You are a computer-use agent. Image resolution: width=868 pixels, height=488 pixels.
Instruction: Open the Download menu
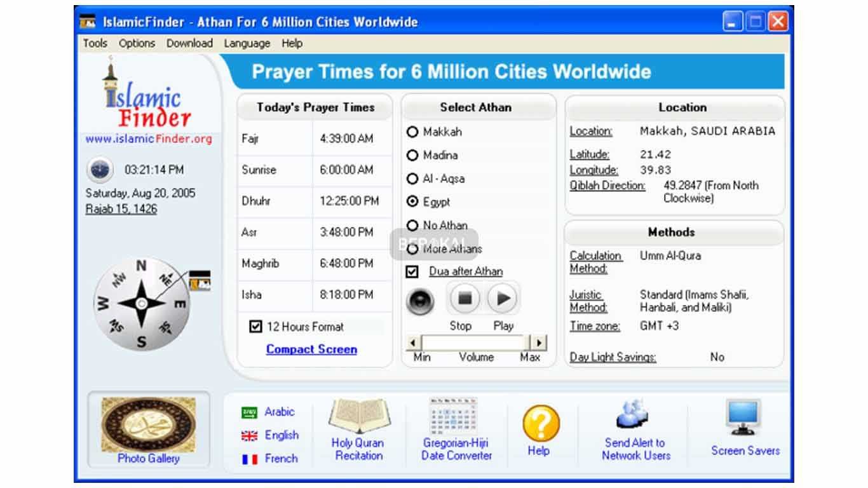pos(189,43)
